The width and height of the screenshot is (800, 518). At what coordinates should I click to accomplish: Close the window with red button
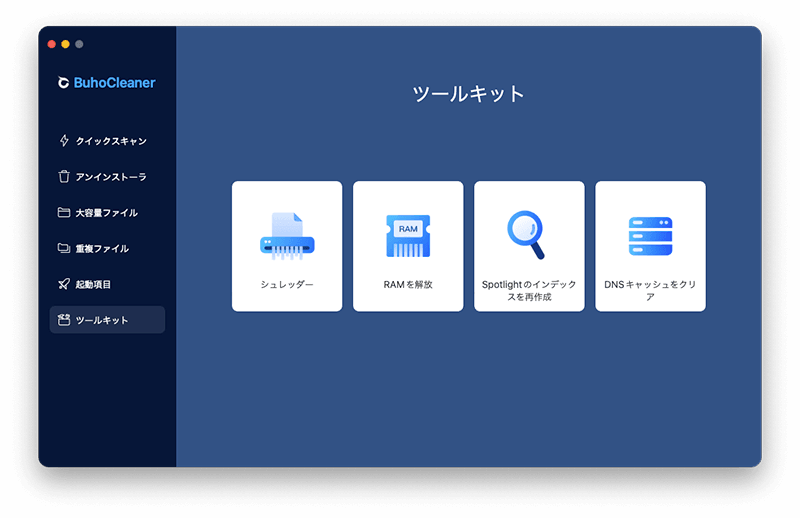pyautogui.click(x=52, y=44)
